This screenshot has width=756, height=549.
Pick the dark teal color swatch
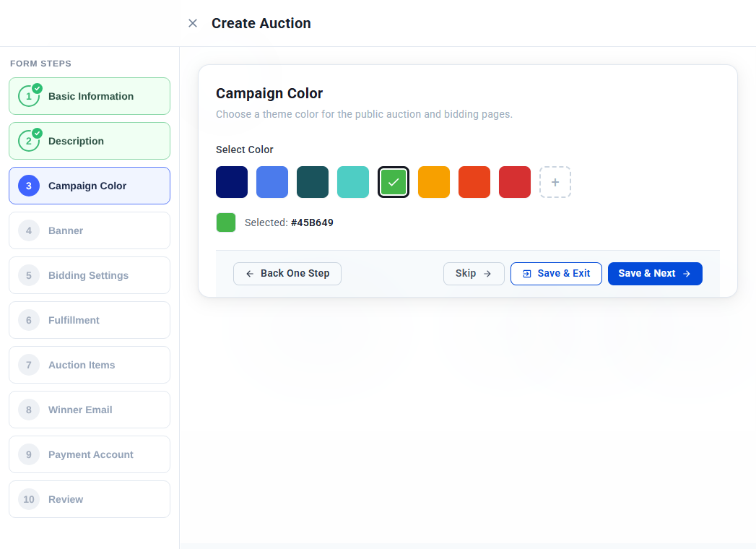313,182
